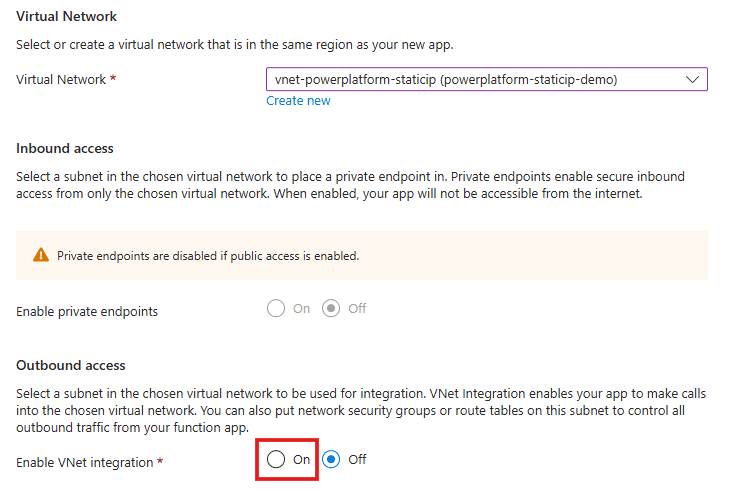This screenshot has width=737, height=491.
Task: Turn On Enable VNet integration
Action: (x=277, y=459)
